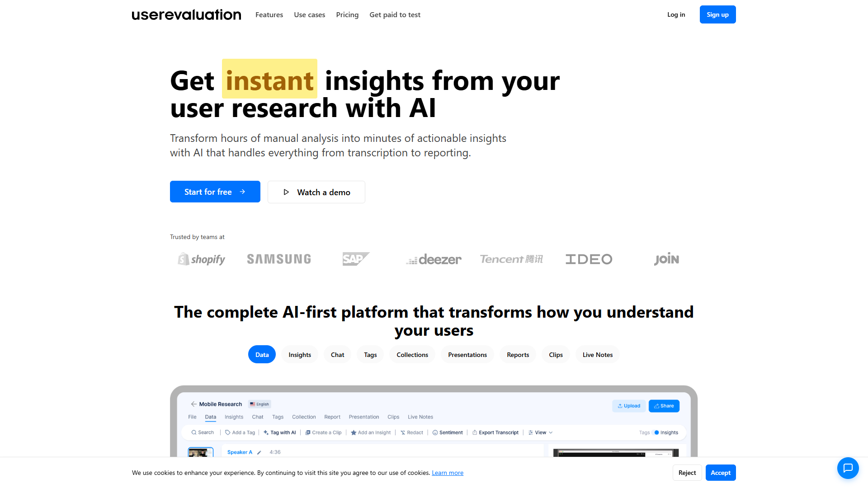
Task: Click the userevaluation logo
Action: [x=186, y=14]
